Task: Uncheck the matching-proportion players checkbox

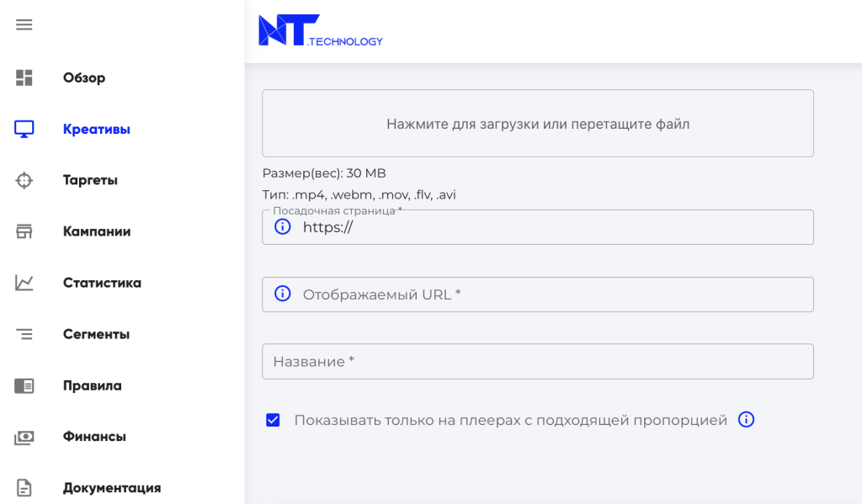Action: coord(273,420)
